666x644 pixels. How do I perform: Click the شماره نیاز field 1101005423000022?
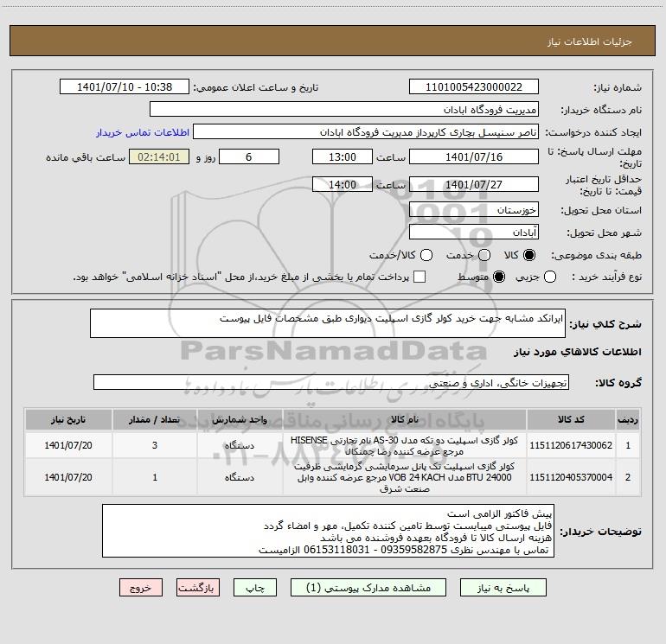(x=474, y=87)
